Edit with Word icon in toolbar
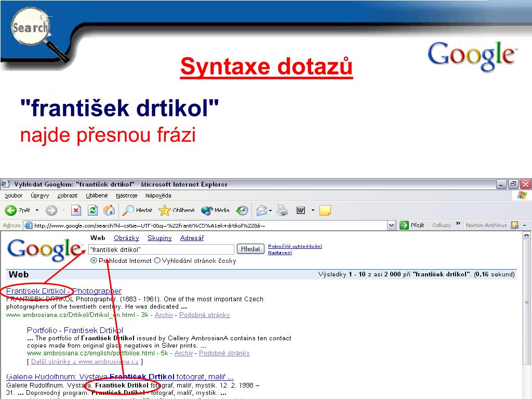The image size is (532, 399). [x=301, y=210]
